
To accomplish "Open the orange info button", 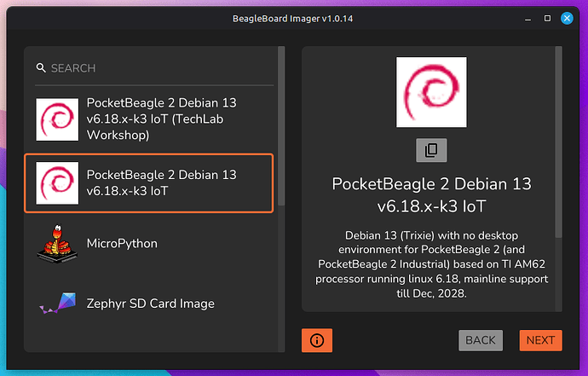I will pyautogui.click(x=317, y=340).
